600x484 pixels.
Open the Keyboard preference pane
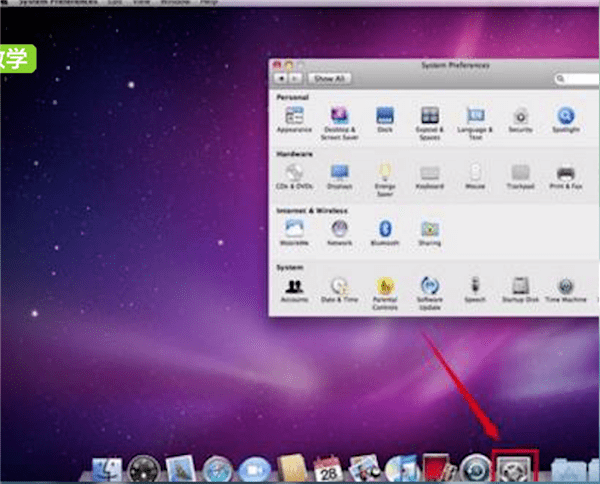pos(429,176)
